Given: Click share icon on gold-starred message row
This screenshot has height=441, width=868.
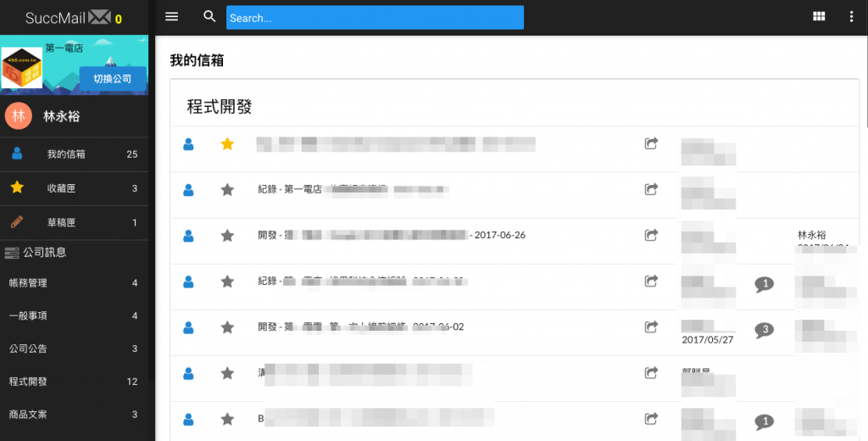Looking at the screenshot, I should click(651, 143).
